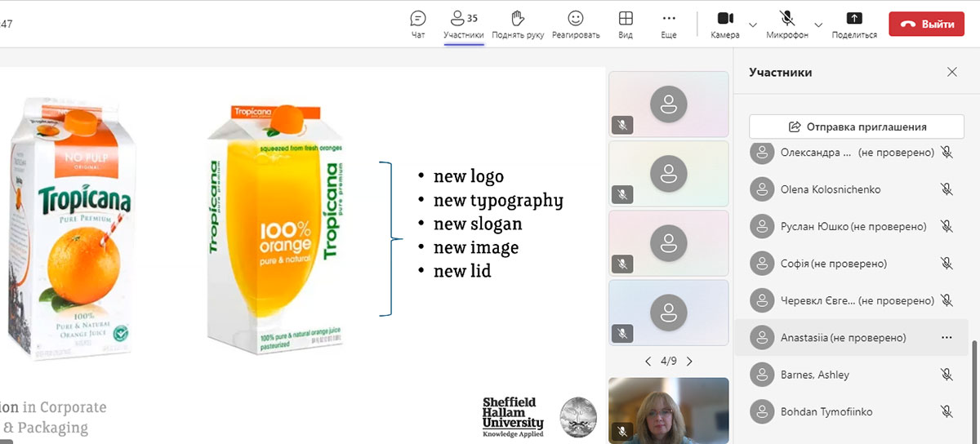Select participant Руслан Юшко
Screen dimensions: 980x444
tap(851, 226)
